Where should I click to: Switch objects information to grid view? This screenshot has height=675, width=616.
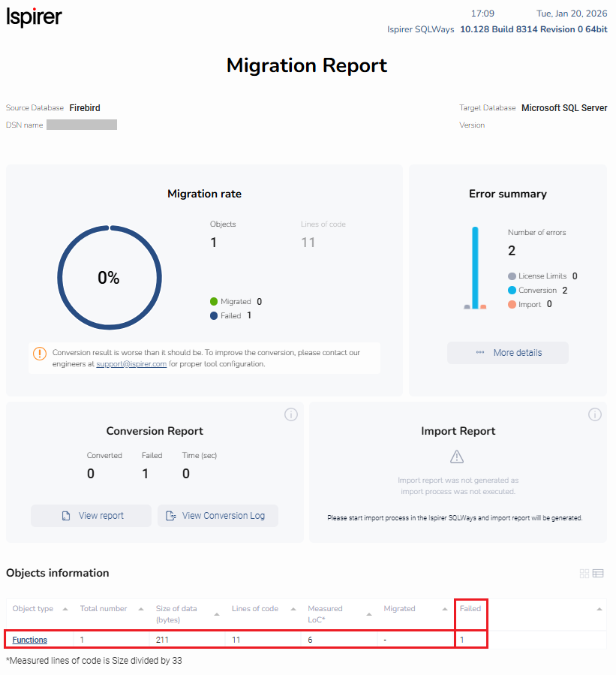[x=584, y=574]
